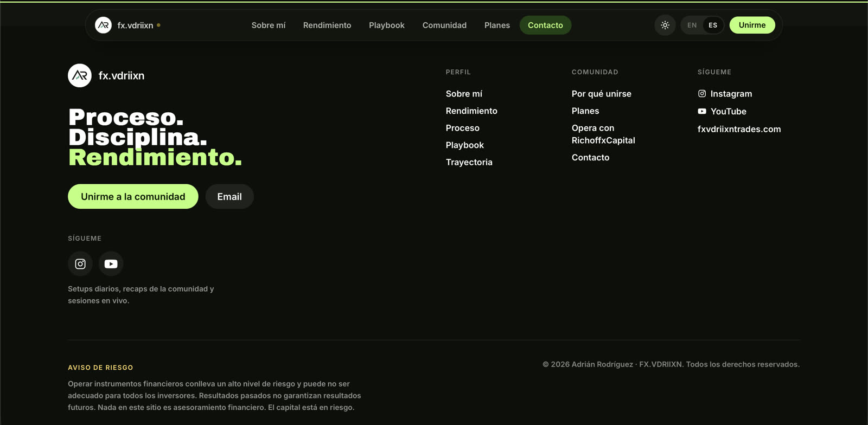Click the footer AR logo badge
Viewport: 868px width, 425px height.
[x=80, y=75]
